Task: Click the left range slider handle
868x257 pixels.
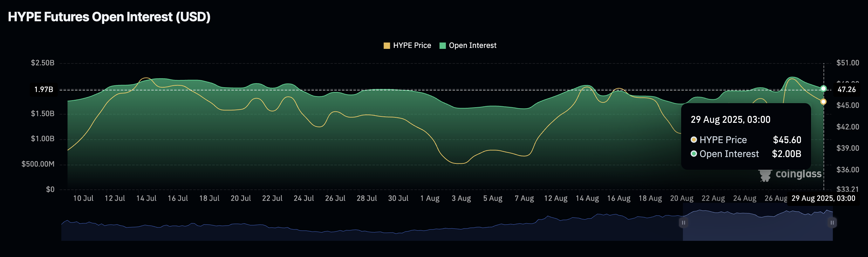Action: point(683,223)
